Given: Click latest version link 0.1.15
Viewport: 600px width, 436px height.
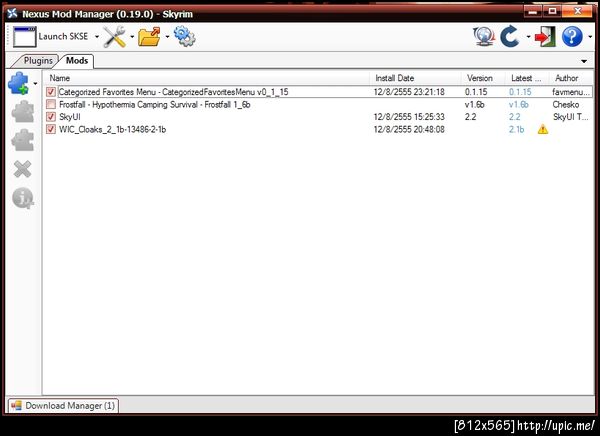Looking at the screenshot, I should point(520,92).
